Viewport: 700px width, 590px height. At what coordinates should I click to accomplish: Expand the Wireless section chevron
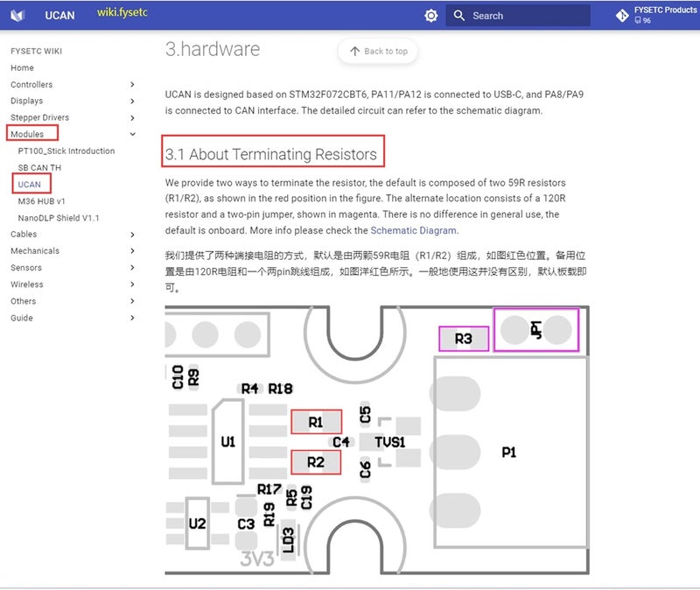click(132, 284)
